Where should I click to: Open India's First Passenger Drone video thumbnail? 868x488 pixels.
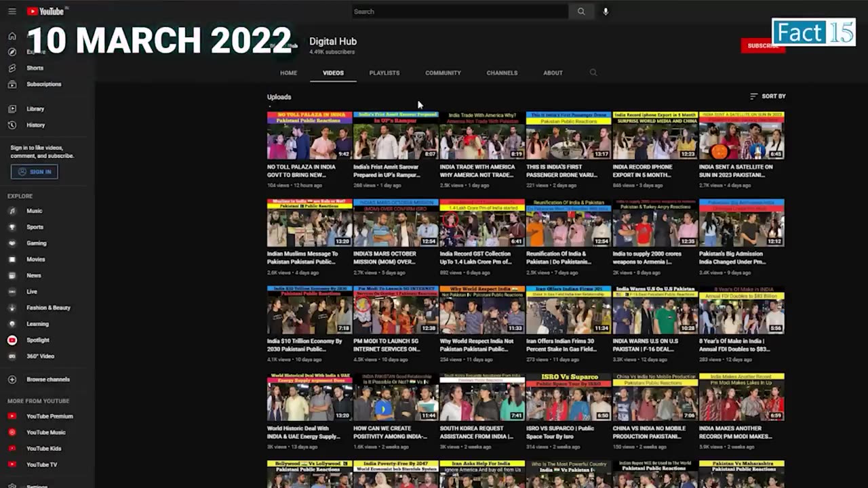[568, 136]
